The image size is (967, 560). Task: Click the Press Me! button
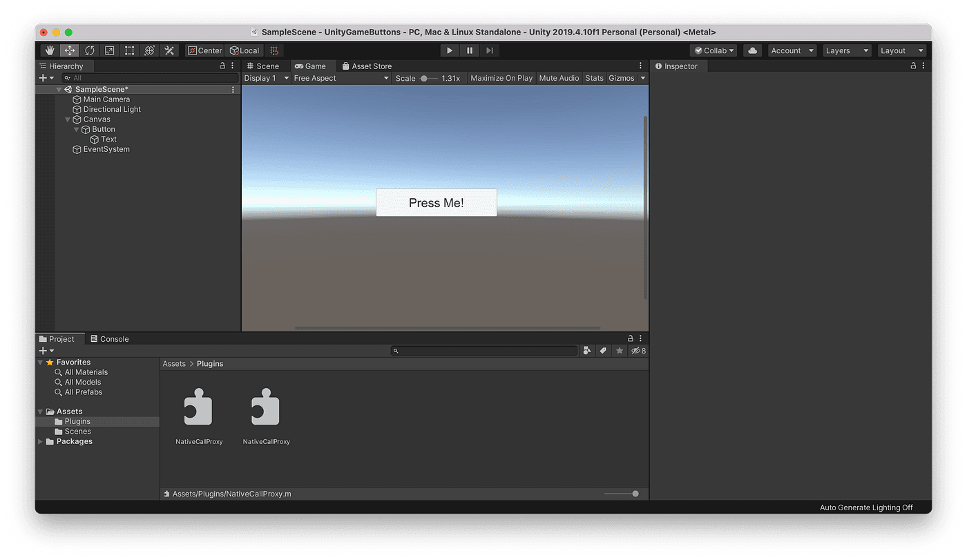[x=437, y=202]
